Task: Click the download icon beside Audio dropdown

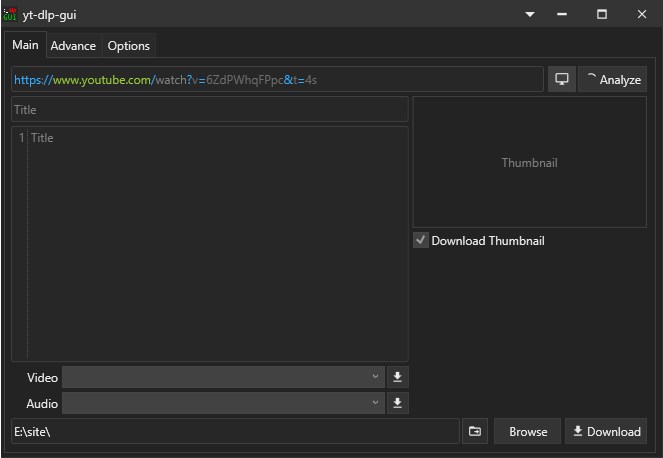Action: click(x=397, y=403)
